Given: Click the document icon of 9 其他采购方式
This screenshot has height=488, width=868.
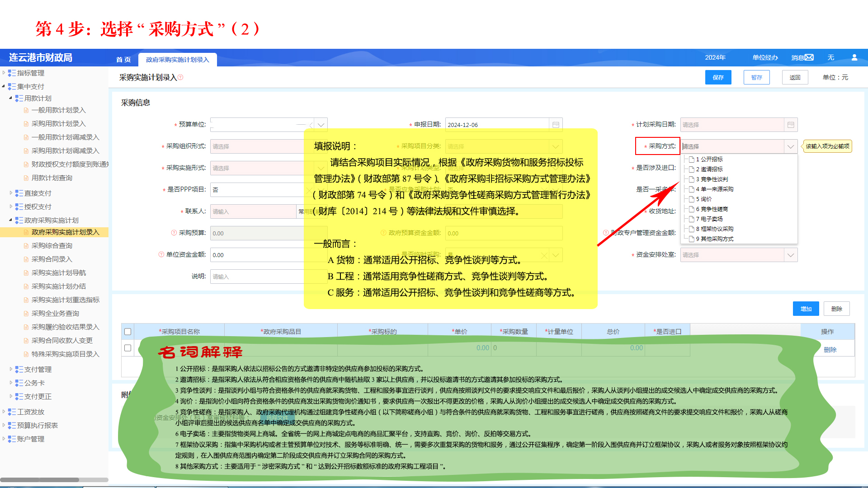Looking at the screenshot, I should pos(691,239).
